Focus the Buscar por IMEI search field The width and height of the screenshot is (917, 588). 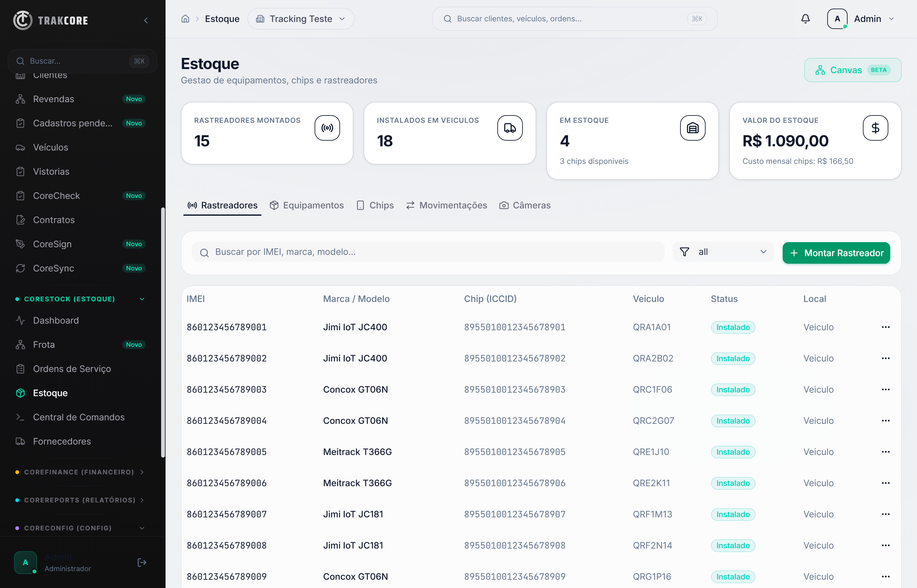pyautogui.click(x=428, y=252)
